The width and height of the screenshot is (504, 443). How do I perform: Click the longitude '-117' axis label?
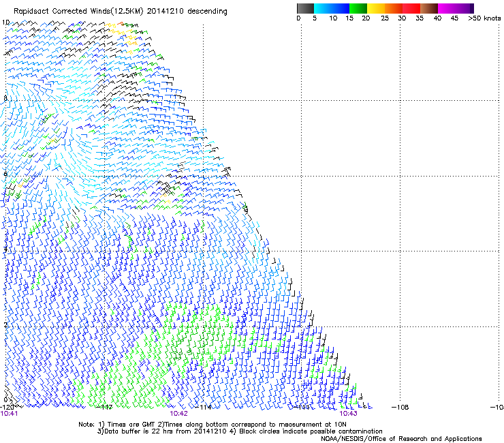tap(105, 408)
